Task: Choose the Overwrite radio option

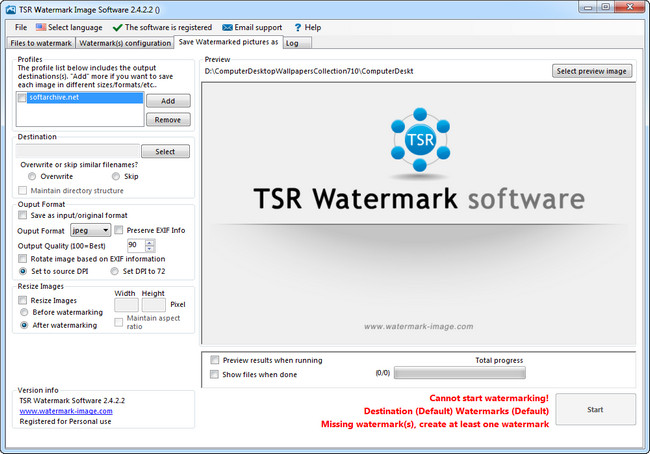Action: coord(32,177)
